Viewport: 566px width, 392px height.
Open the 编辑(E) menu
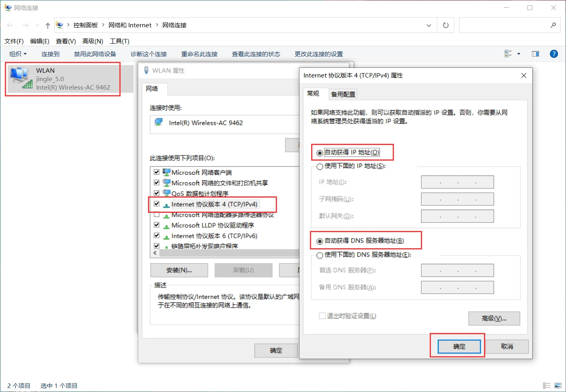pyautogui.click(x=40, y=41)
